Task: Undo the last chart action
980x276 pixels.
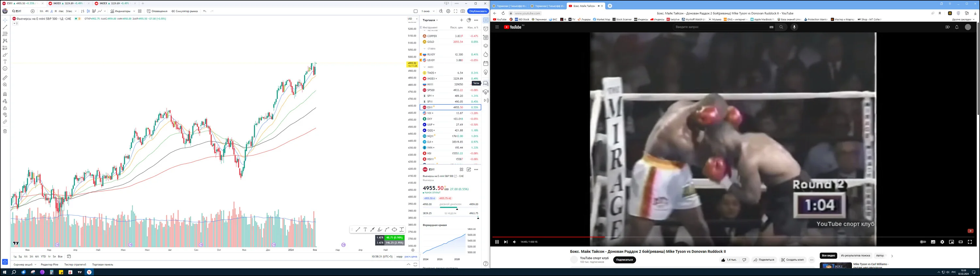Action: pyautogui.click(x=205, y=11)
